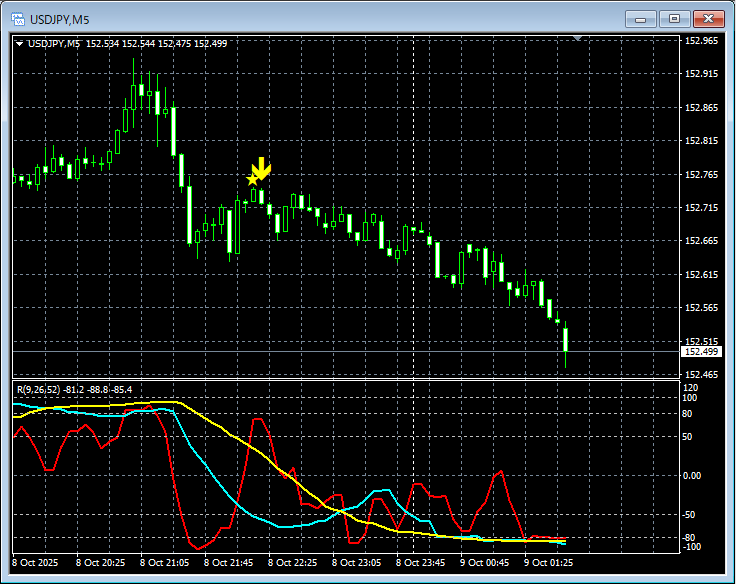Screen dimensions: 737x584
Task: Click the USDJPY,M5 window title text
Action: coord(61,19)
